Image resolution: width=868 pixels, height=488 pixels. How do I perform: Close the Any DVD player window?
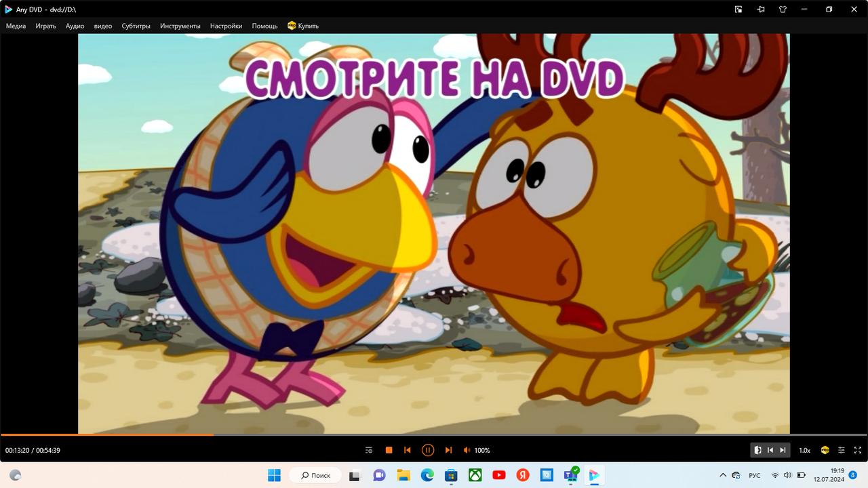coord(852,9)
